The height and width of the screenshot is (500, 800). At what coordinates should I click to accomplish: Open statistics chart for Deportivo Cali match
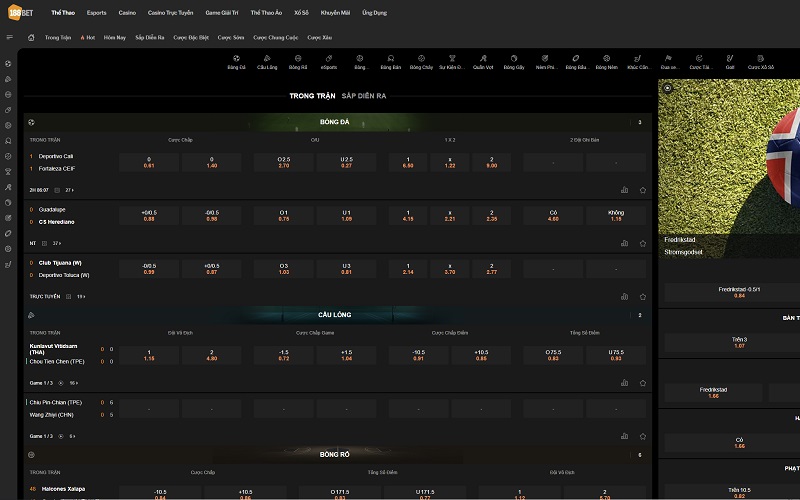[625, 189]
